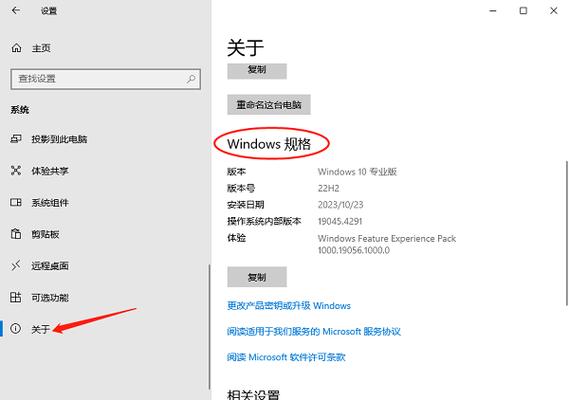Click the 投影到此电脑 projector icon
The image size is (569, 400).
click(x=16, y=139)
